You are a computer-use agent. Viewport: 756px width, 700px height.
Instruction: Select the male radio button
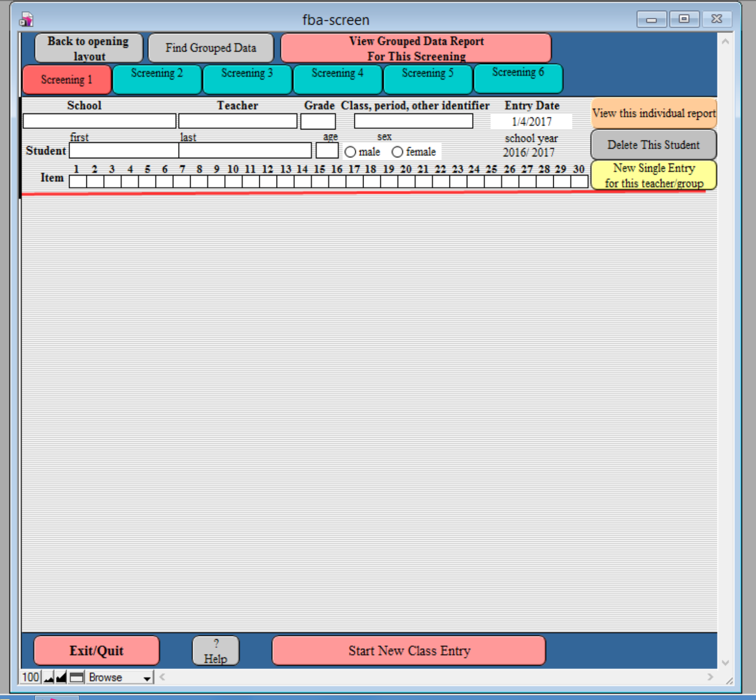click(350, 152)
